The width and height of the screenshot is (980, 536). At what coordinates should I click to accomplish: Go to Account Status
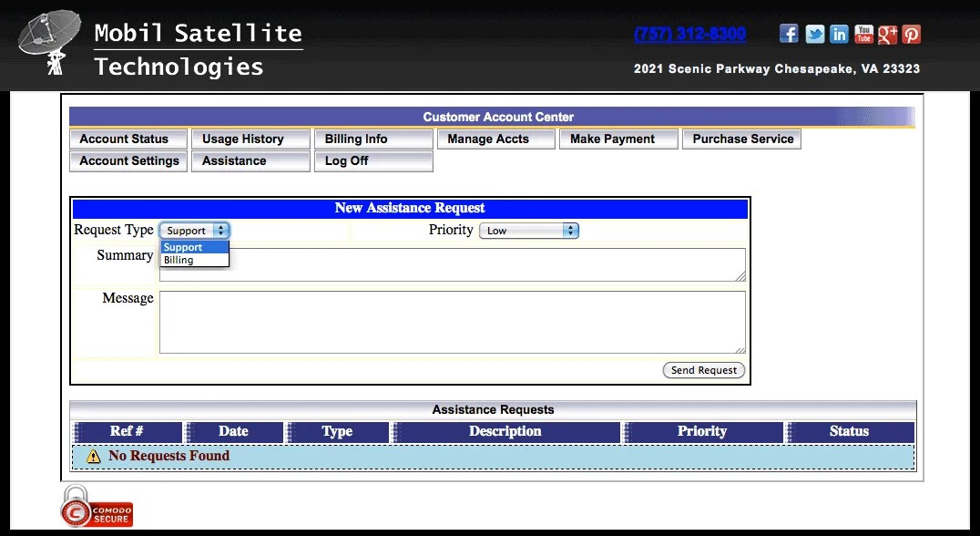(128, 139)
